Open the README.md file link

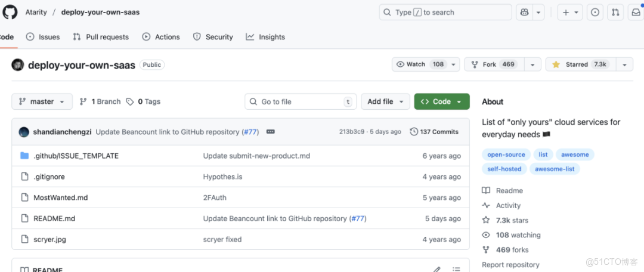click(x=54, y=218)
